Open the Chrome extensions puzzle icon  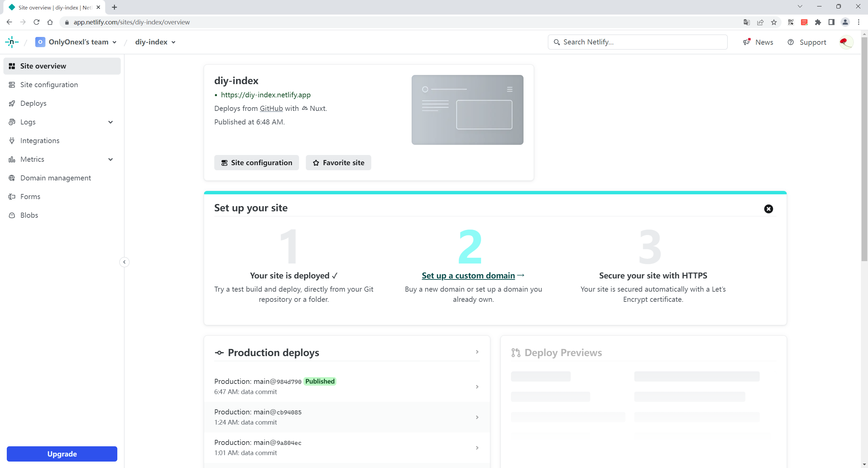(818, 22)
